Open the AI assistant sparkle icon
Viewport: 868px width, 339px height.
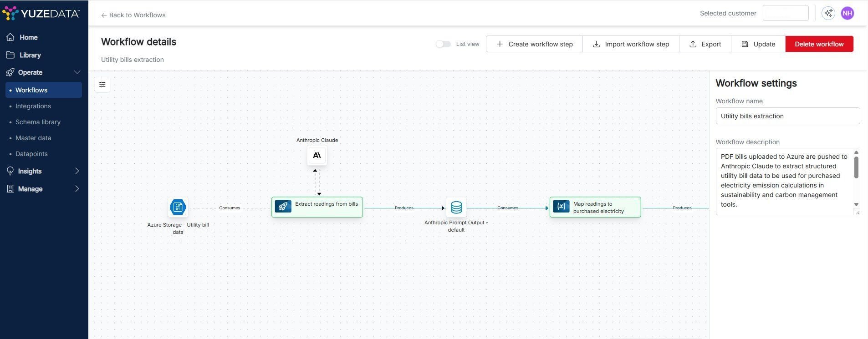click(x=828, y=13)
